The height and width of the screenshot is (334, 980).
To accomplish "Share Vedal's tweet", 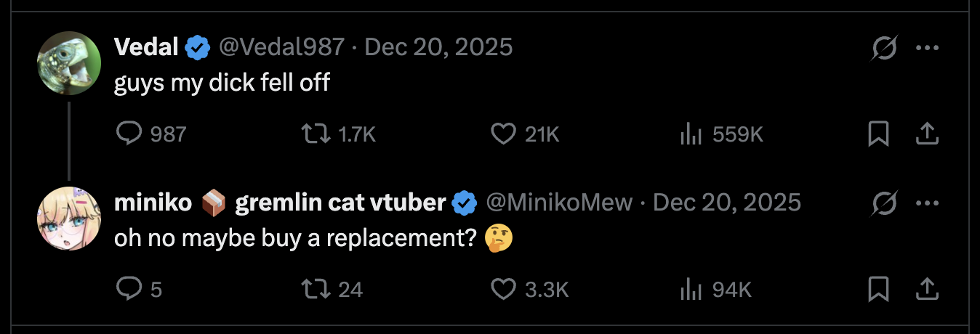I will coord(925,134).
